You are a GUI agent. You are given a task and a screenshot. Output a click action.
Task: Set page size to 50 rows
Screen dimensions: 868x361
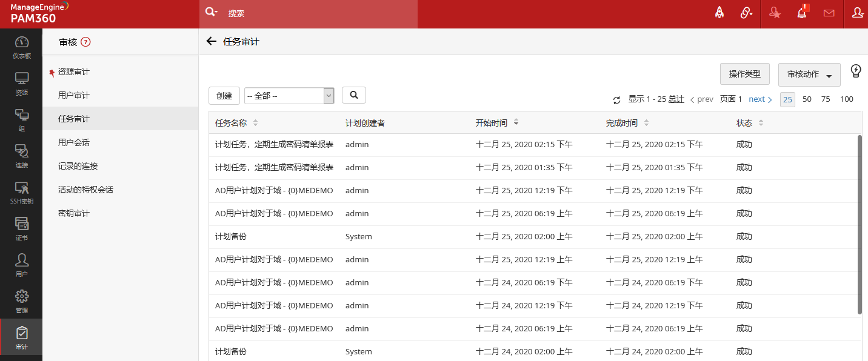click(x=807, y=99)
